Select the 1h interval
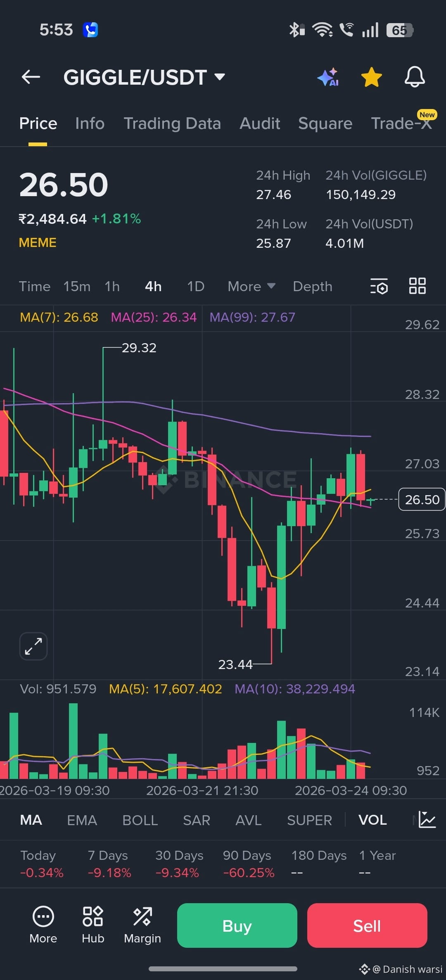This screenshot has width=446, height=980. pos(112,286)
